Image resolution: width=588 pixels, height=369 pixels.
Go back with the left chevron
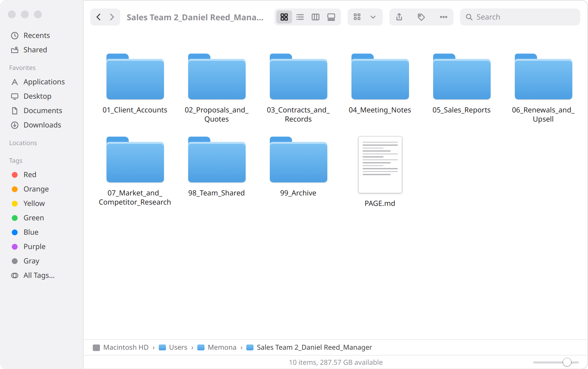pos(98,17)
